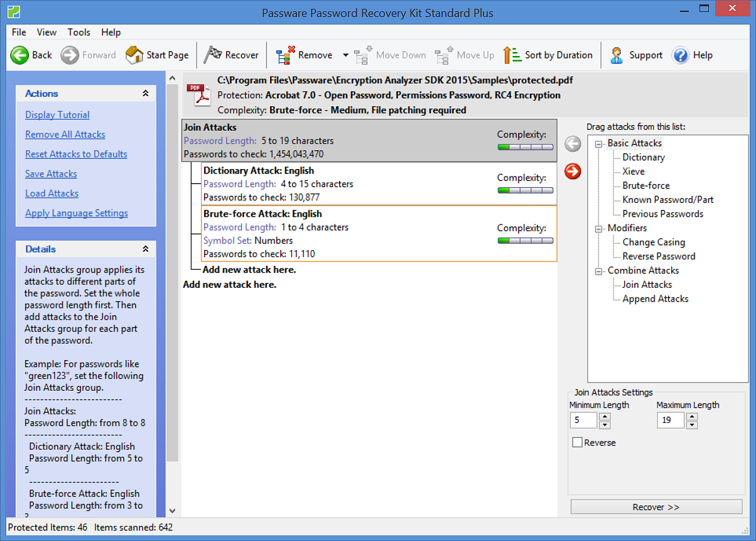Collapse the Modifiers tree node
756x541 pixels.
coord(598,228)
